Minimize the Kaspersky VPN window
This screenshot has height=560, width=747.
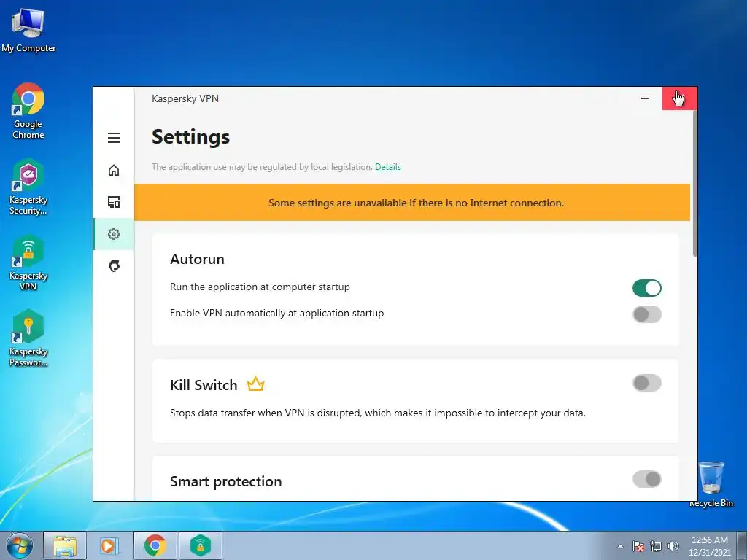pos(645,98)
